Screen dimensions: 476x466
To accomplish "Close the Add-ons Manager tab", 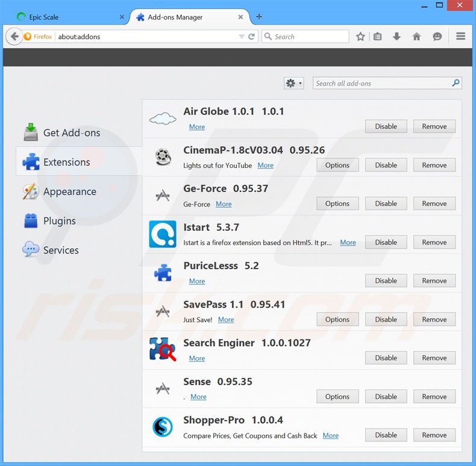I will (240, 17).
